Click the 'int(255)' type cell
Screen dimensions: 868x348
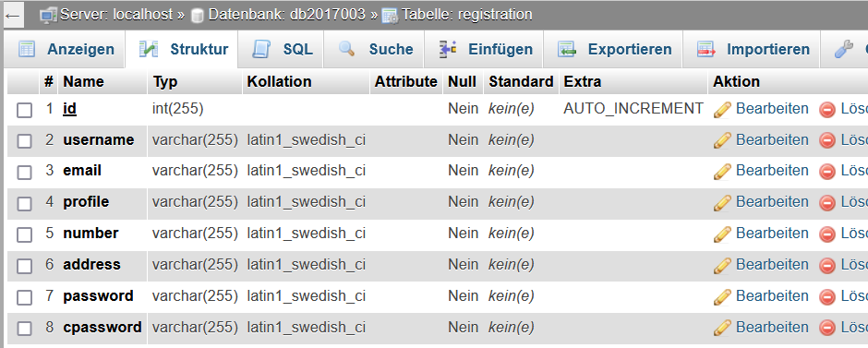[177, 109]
